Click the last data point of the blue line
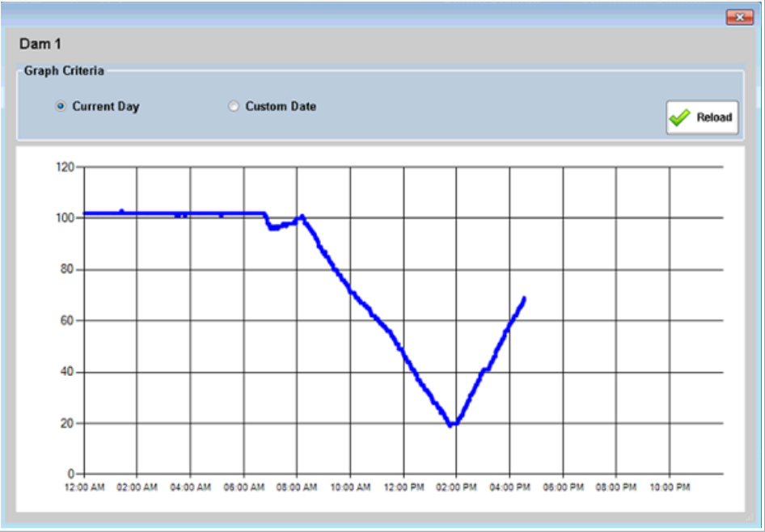This screenshot has height=532, width=765. click(x=525, y=298)
